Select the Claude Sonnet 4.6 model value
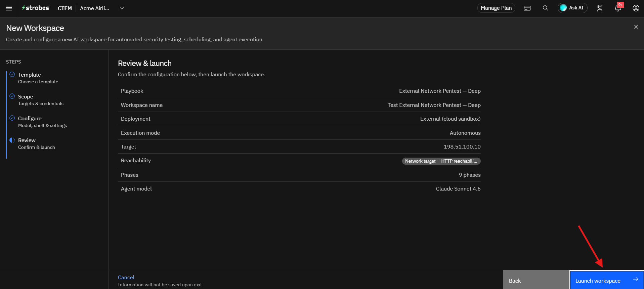 point(458,189)
